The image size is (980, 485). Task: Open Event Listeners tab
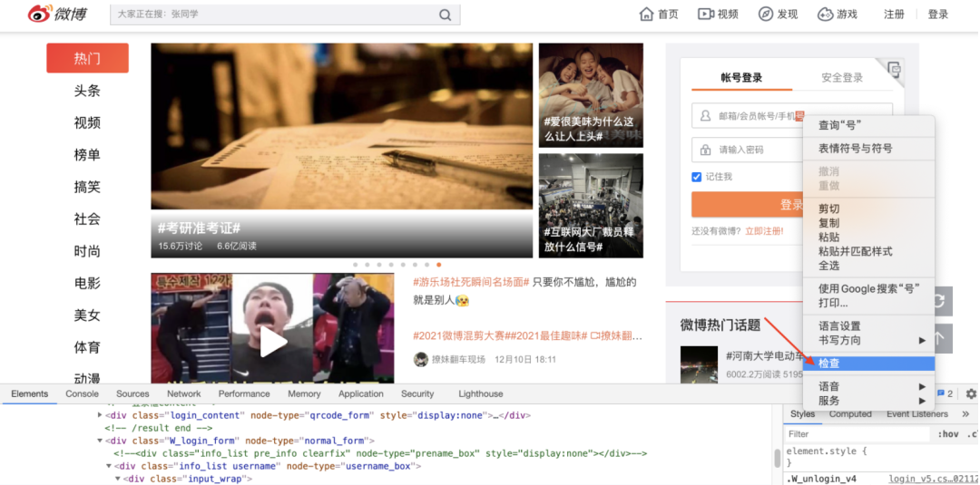point(916,414)
